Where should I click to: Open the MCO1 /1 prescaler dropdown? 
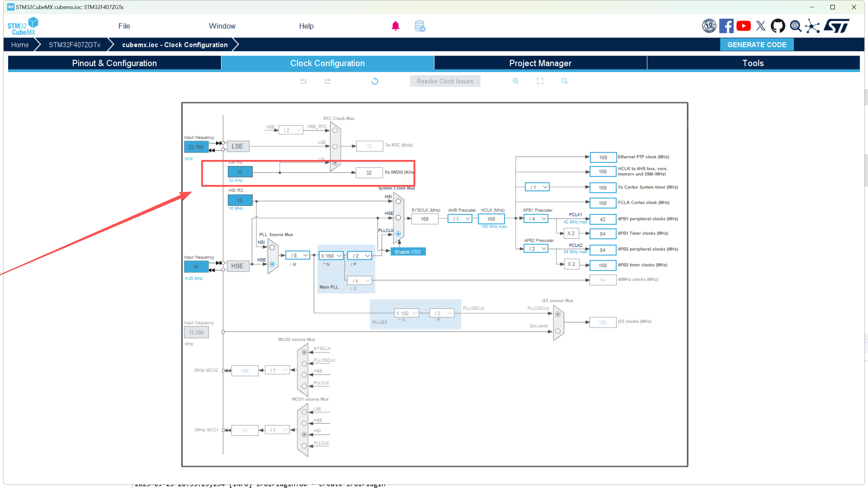(277, 430)
